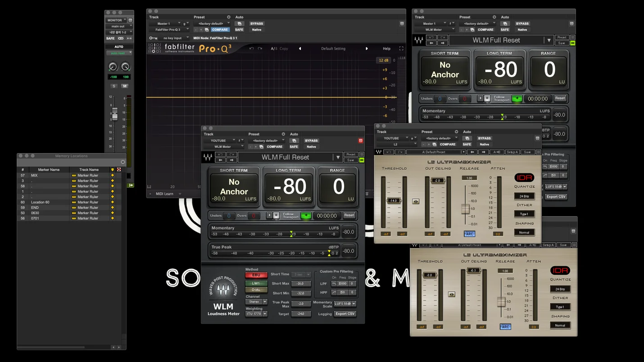Go to next preset in Pro-Q 3

tap(367, 49)
